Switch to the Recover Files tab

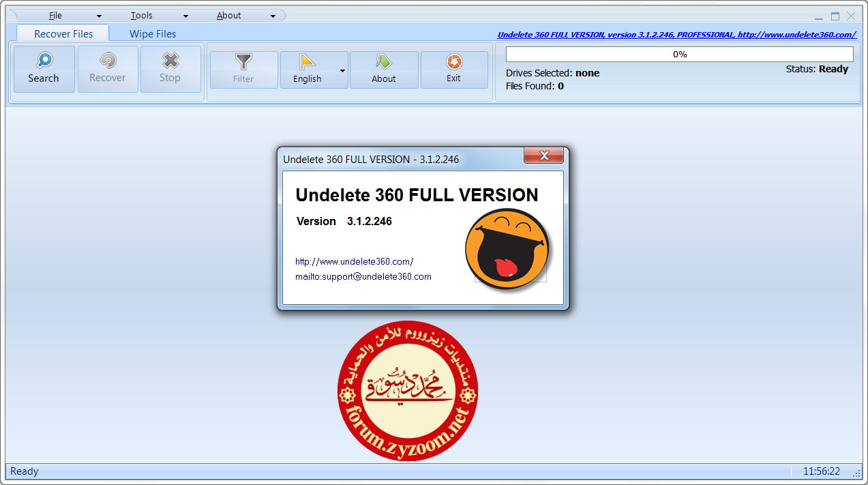pos(63,33)
